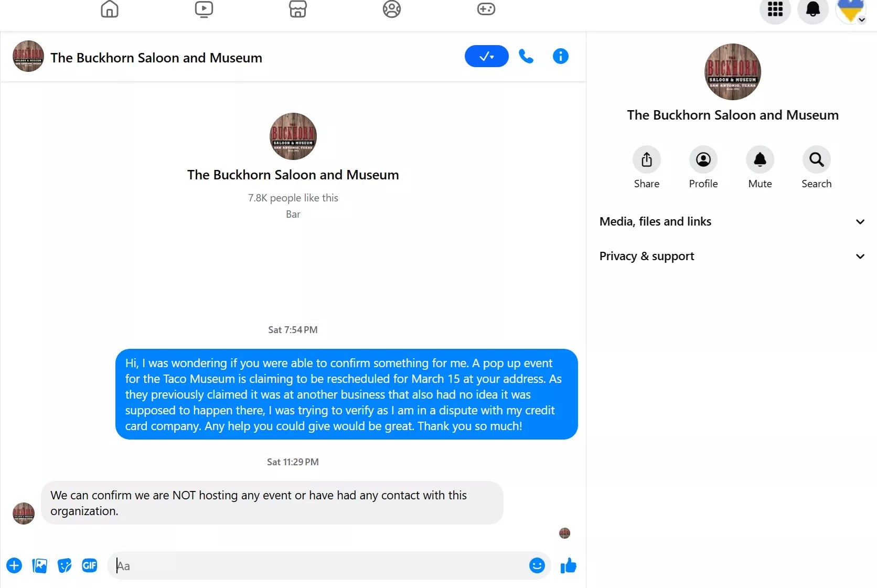The image size is (877, 588).
Task: Start a voice call with the Buckhorn Saloon
Action: (526, 56)
